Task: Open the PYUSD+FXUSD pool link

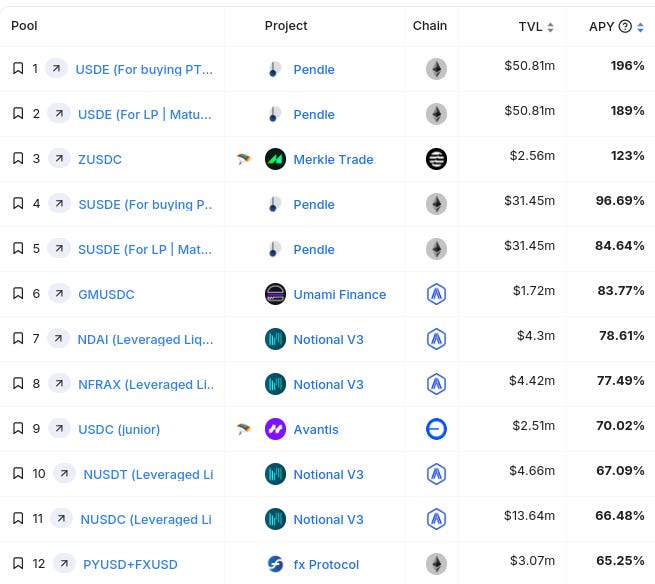Action: coord(130,564)
